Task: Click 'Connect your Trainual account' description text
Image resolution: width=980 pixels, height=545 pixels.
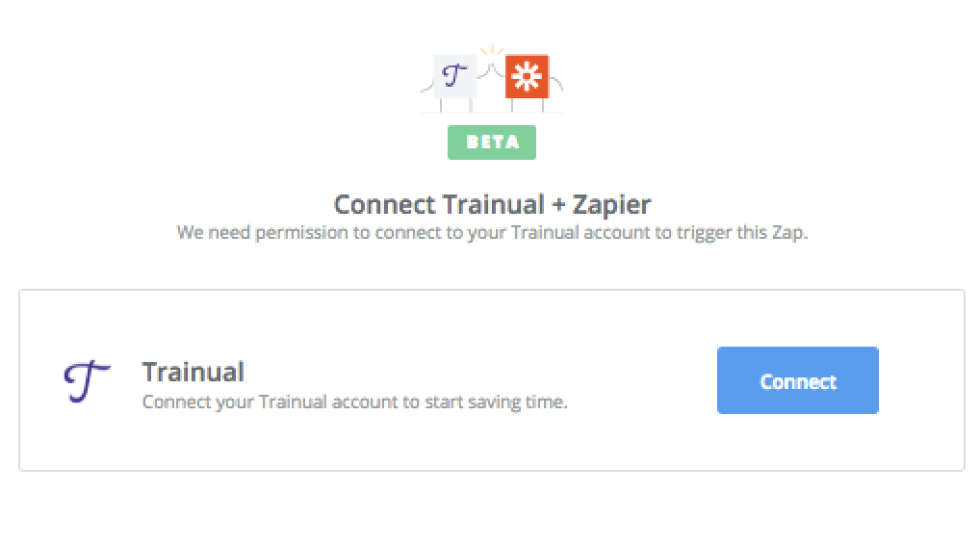Action: (x=354, y=402)
